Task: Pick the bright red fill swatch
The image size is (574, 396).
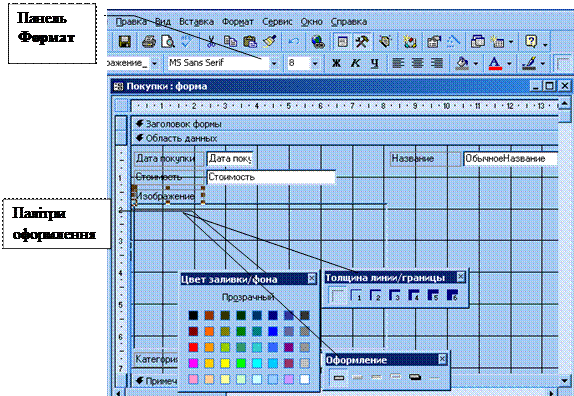Action: [193, 347]
